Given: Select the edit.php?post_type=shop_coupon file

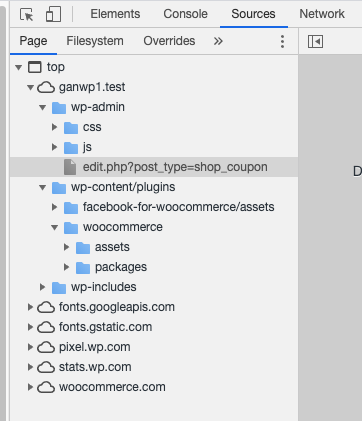Looking at the screenshot, I should pos(154,167).
